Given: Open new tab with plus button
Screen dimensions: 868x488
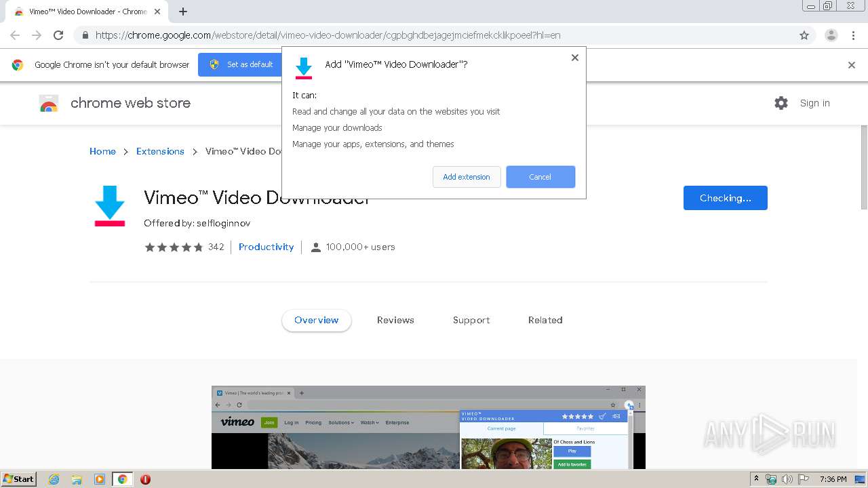Looking at the screenshot, I should coord(183,12).
